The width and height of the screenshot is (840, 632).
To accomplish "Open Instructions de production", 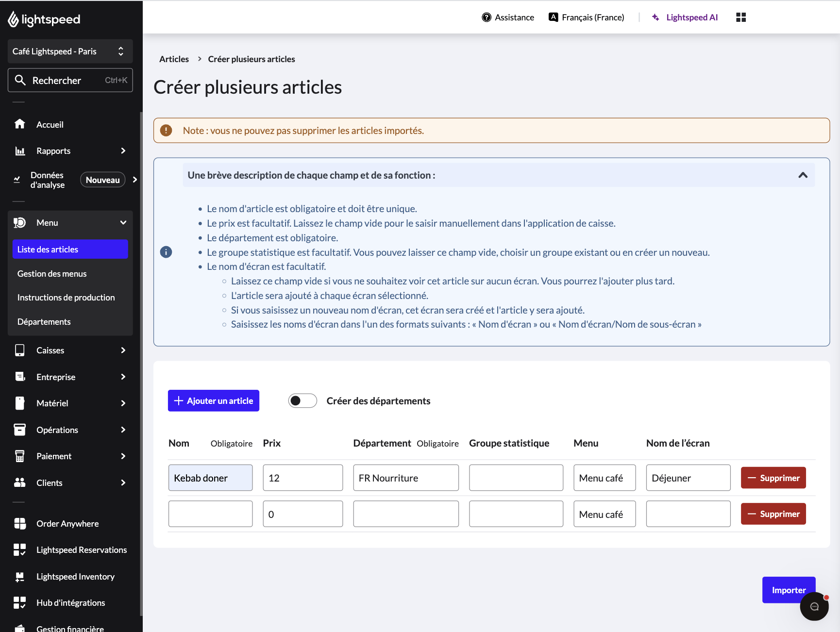I will tap(66, 298).
